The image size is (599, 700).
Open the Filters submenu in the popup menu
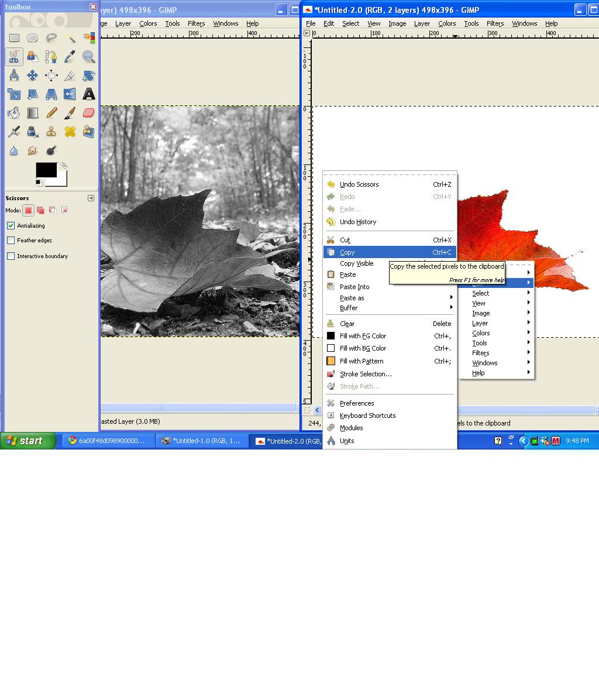tap(496, 353)
